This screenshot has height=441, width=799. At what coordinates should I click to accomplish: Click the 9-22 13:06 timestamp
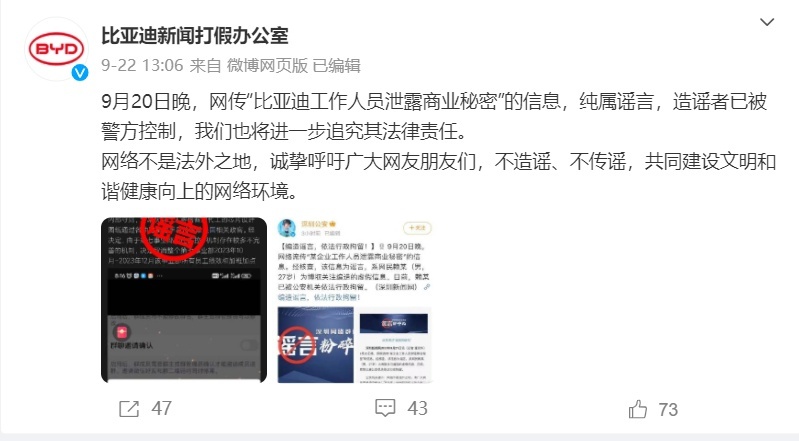142,65
